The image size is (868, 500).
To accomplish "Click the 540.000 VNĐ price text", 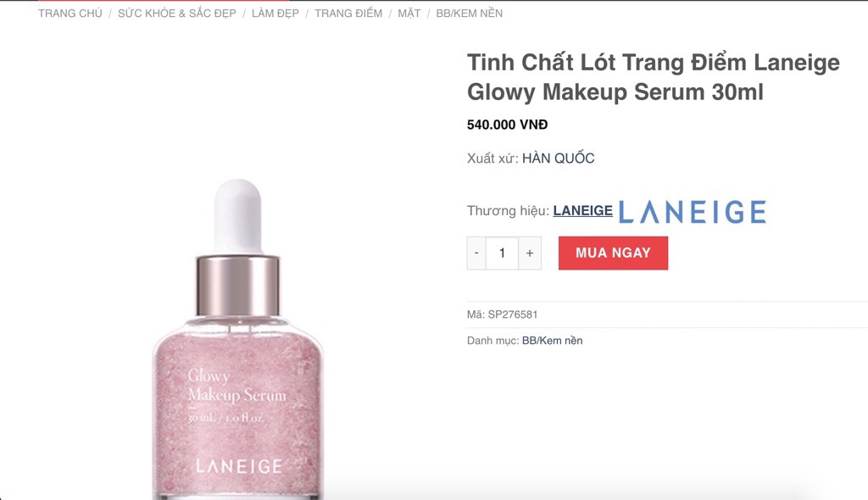I will tap(507, 125).
